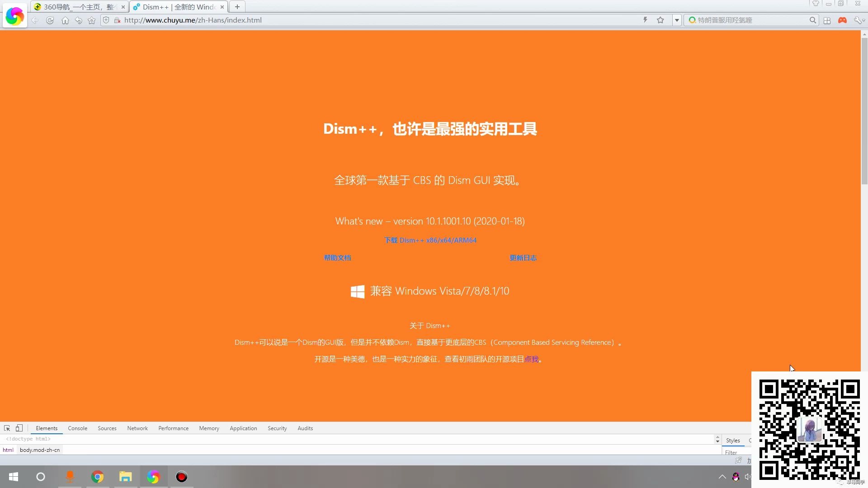Expand the address bar history dropdown
868x488 pixels.
(x=677, y=20)
